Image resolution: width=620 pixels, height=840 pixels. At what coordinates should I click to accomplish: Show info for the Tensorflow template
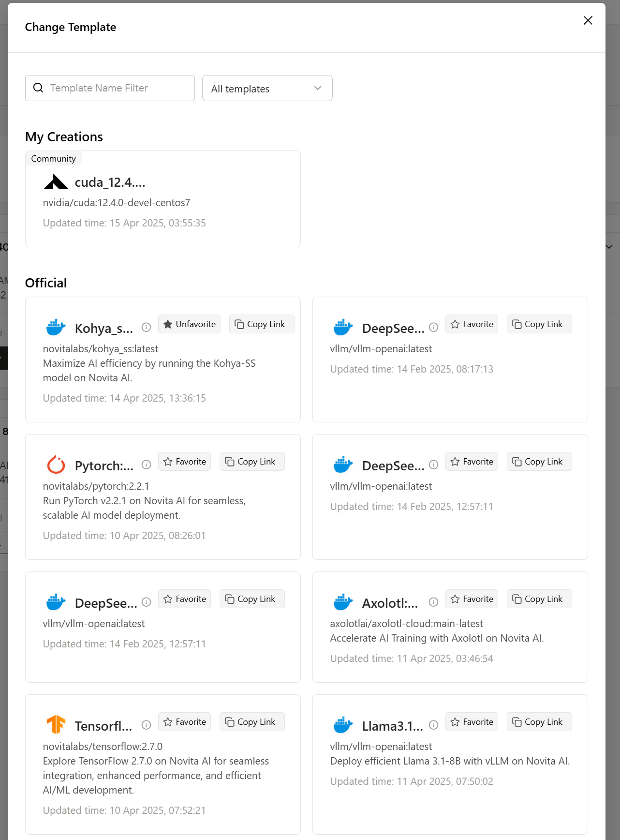point(146,725)
